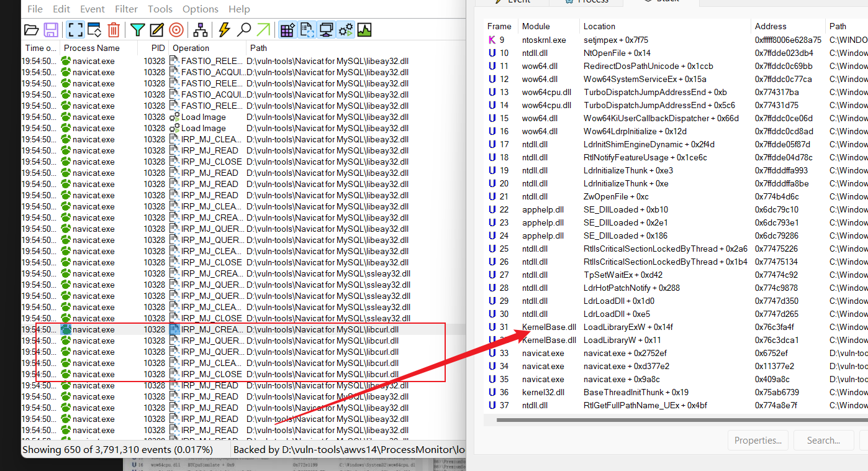Toggle Show Network Activity button
Screen dimensions: 868x471
pyautogui.click(x=327, y=29)
